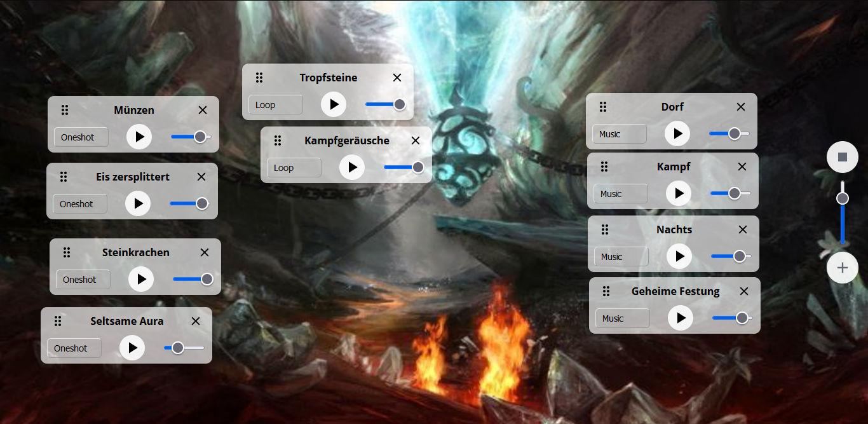The width and height of the screenshot is (868, 424).
Task: Open the Oneshot type dropdown for Münzen
Action: point(81,137)
